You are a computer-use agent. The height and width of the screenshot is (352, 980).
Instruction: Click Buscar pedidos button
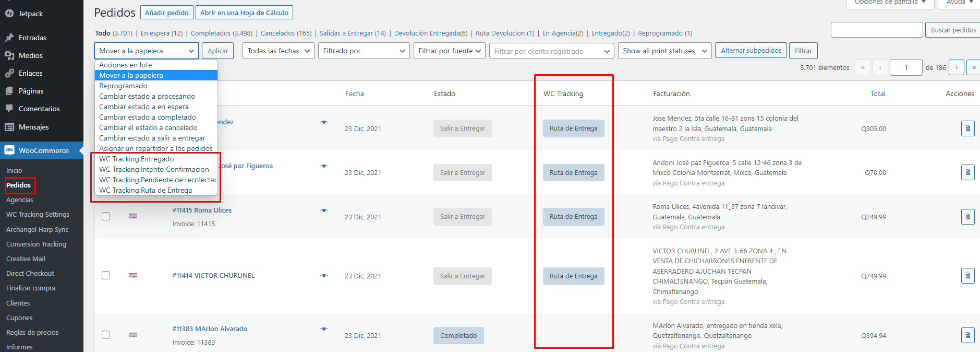(x=953, y=30)
